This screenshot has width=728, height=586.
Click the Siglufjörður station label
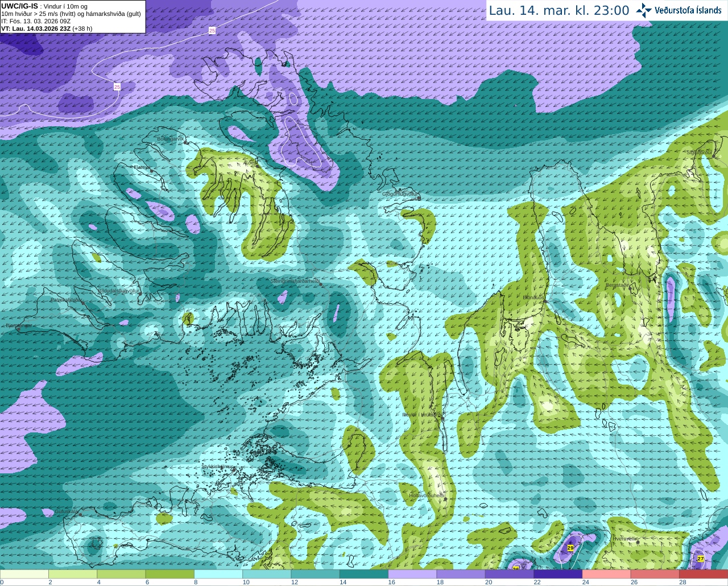point(700,152)
